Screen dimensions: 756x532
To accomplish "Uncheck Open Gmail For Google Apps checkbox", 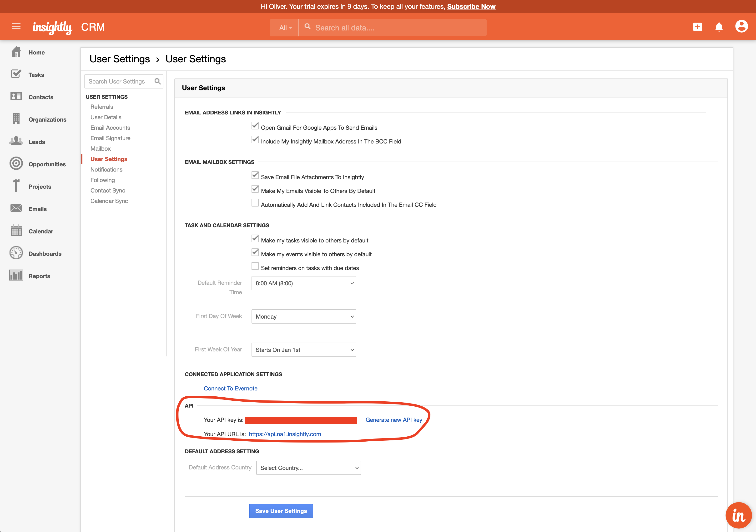I will (x=255, y=126).
